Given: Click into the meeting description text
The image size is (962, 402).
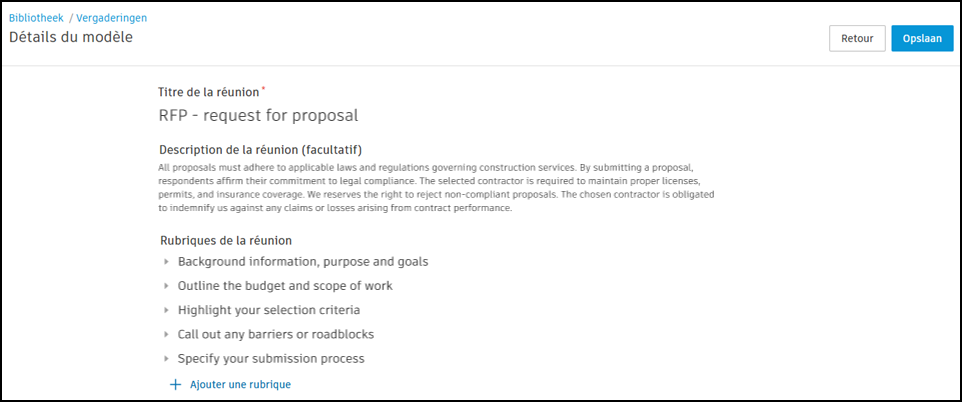Looking at the screenshot, I should 440,187.
